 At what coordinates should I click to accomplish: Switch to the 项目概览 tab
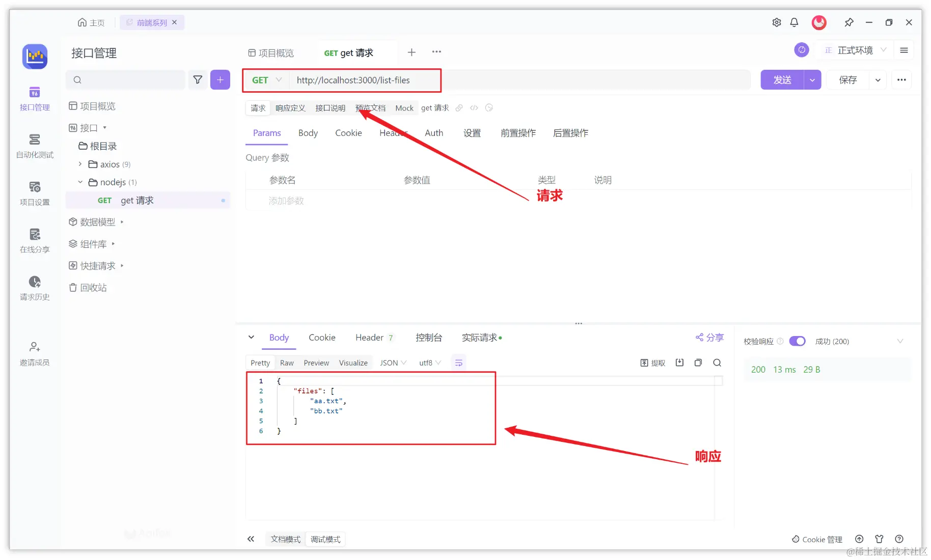tap(271, 53)
